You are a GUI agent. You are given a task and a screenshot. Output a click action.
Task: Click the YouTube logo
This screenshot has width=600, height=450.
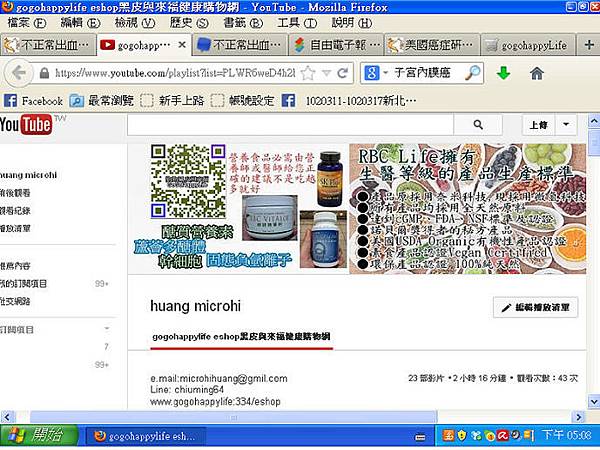[x=26, y=125]
